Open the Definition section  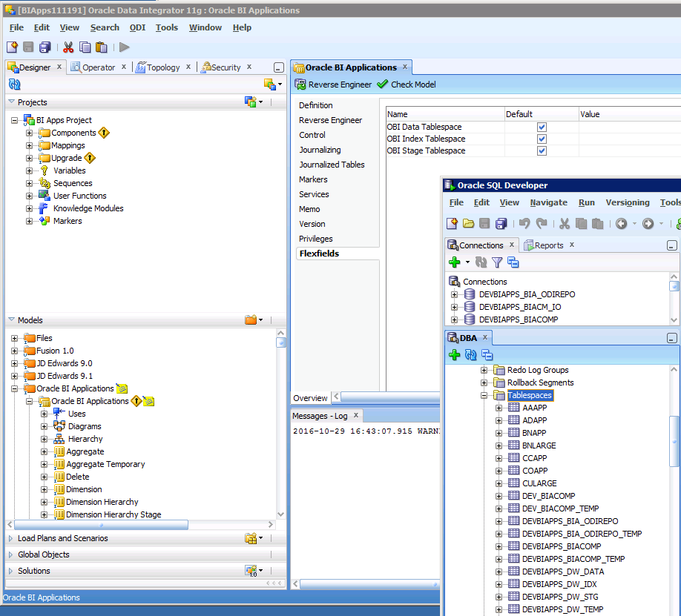316,105
